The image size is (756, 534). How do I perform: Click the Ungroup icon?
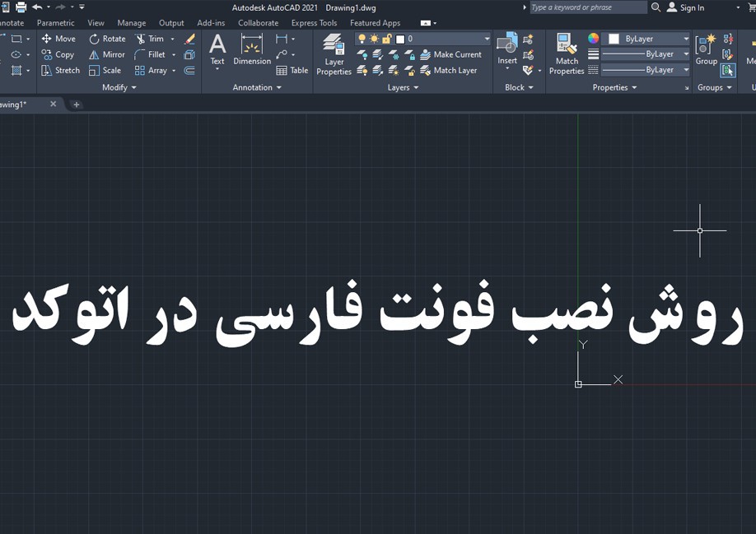[728, 39]
